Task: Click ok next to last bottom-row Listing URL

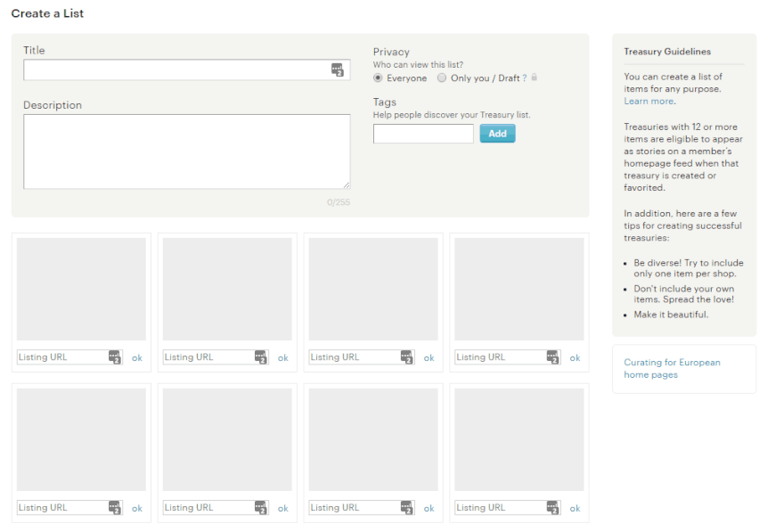Action: [x=575, y=509]
